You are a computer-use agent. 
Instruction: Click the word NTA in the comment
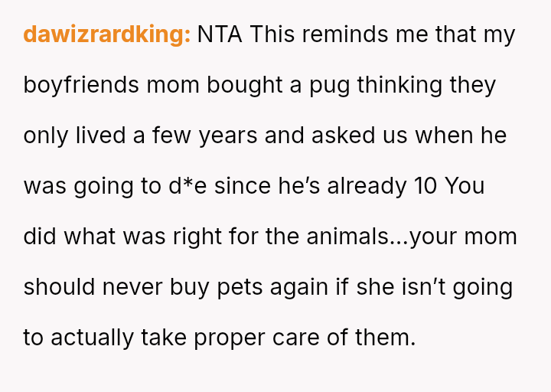[220, 34]
